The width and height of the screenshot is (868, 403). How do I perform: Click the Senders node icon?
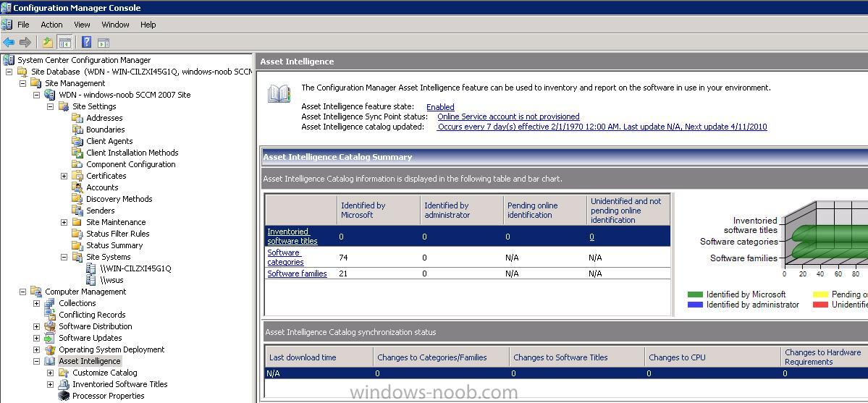pyautogui.click(x=77, y=211)
